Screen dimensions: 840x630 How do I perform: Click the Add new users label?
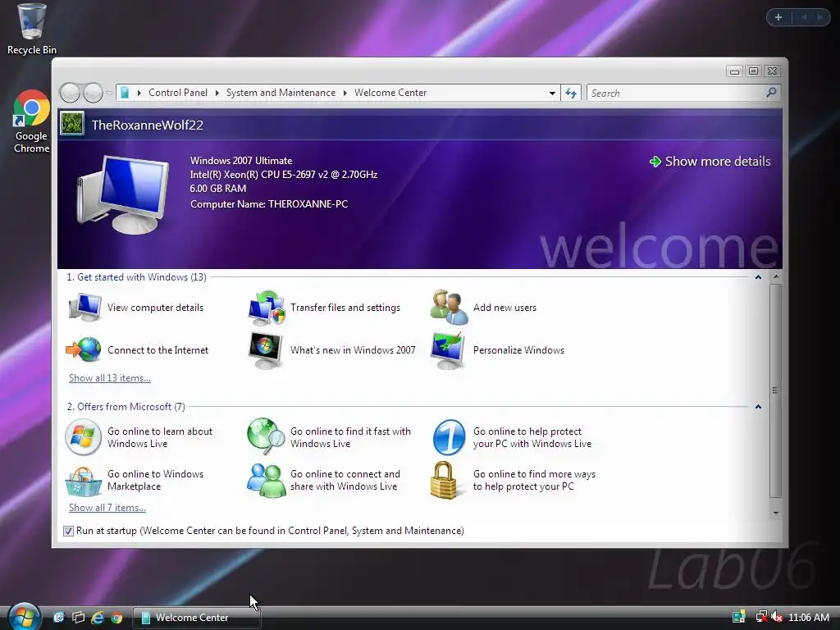point(504,308)
